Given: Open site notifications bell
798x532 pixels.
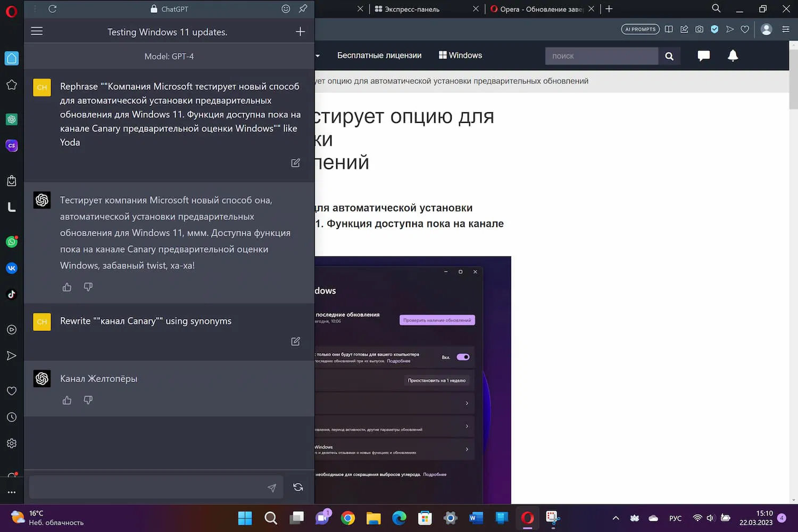Looking at the screenshot, I should (x=733, y=55).
